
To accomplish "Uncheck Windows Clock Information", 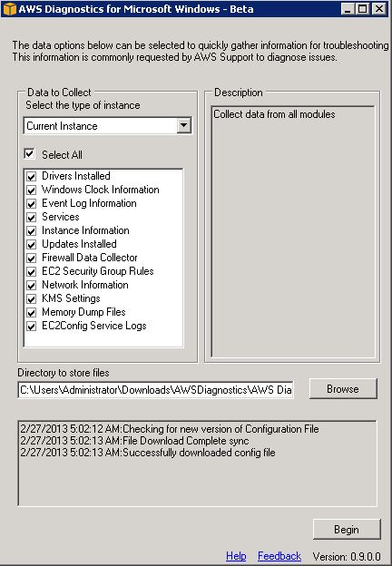I will (32, 190).
